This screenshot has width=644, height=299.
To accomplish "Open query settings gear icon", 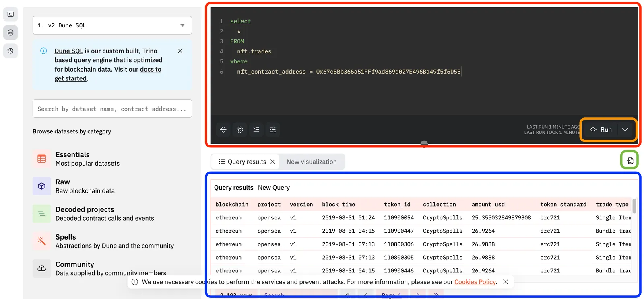I will [x=240, y=129].
